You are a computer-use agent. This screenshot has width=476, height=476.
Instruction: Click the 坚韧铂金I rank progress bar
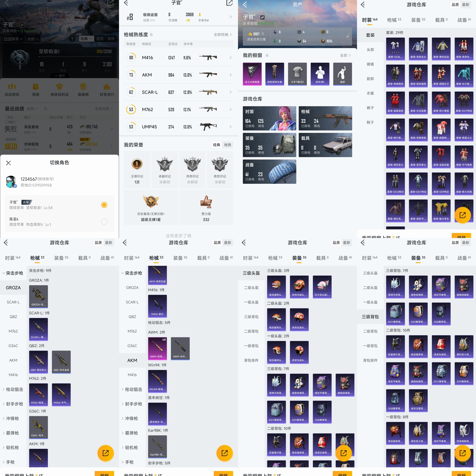75,57
